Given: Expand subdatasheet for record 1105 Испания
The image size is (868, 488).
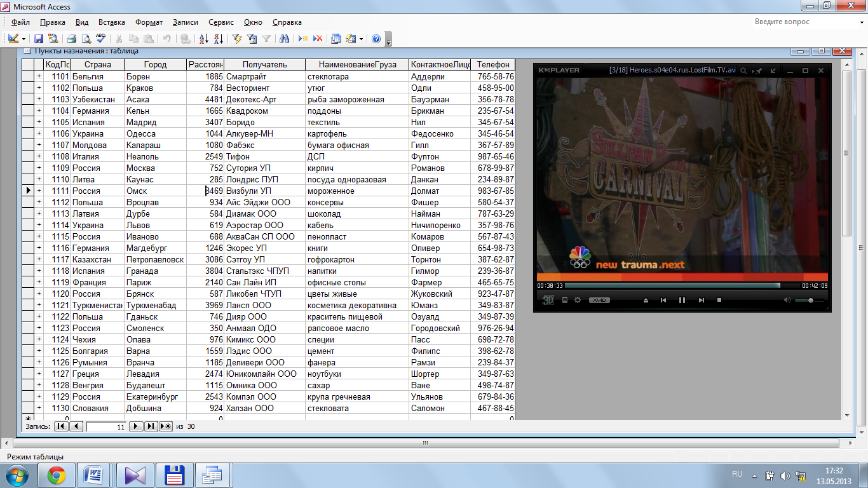Looking at the screenshot, I should [x=39, y=122].
